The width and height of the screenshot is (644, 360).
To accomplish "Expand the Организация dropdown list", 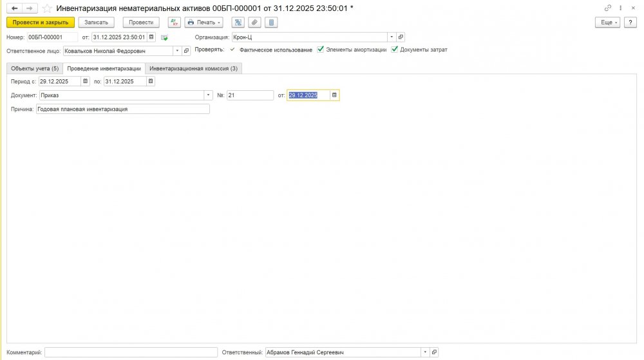I will (391, 37).
